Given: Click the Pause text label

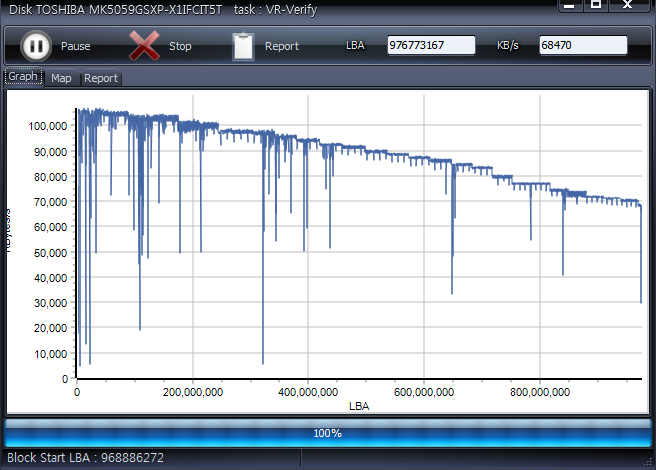Looking at the screenshot, I should click(x=75, y=47).
